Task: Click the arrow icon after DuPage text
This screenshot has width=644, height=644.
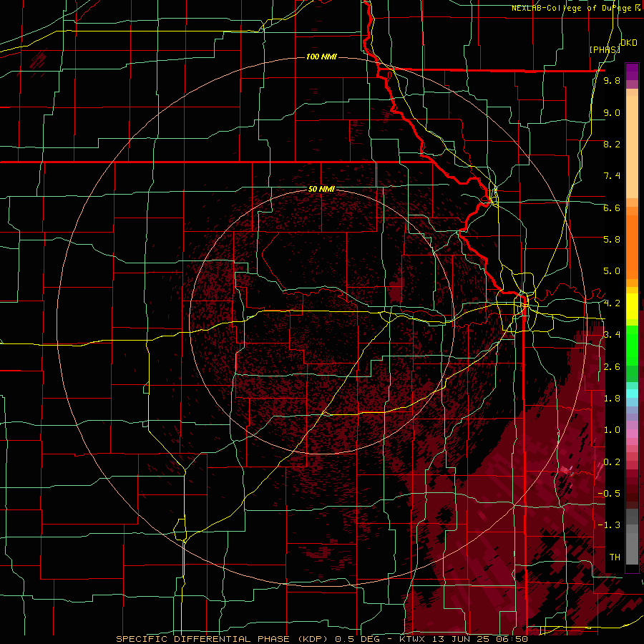Action: point(638,8)
